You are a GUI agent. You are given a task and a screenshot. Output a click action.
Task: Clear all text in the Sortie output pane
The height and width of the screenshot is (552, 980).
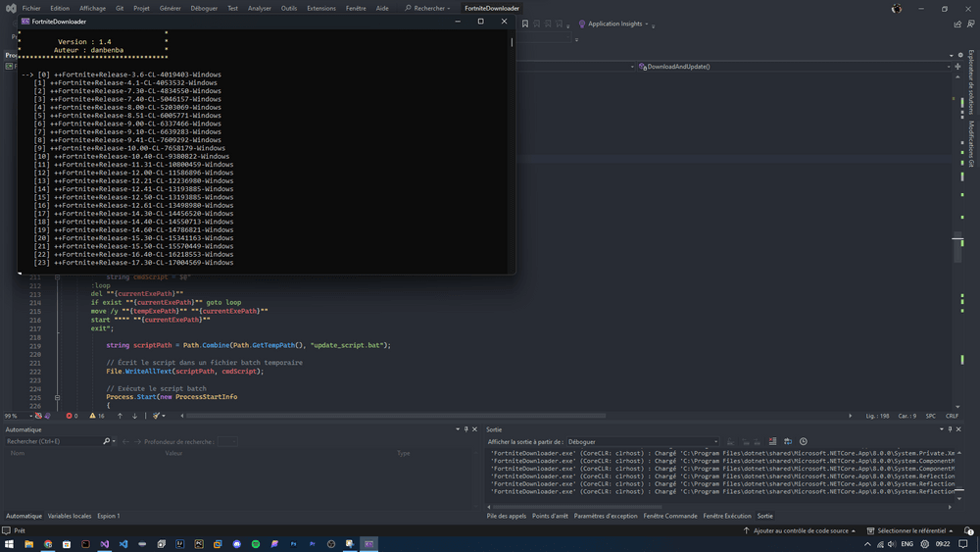772,442
